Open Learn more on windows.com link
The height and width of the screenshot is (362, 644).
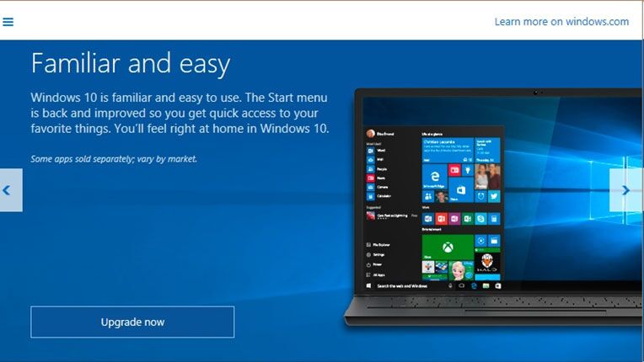[561, 22]
